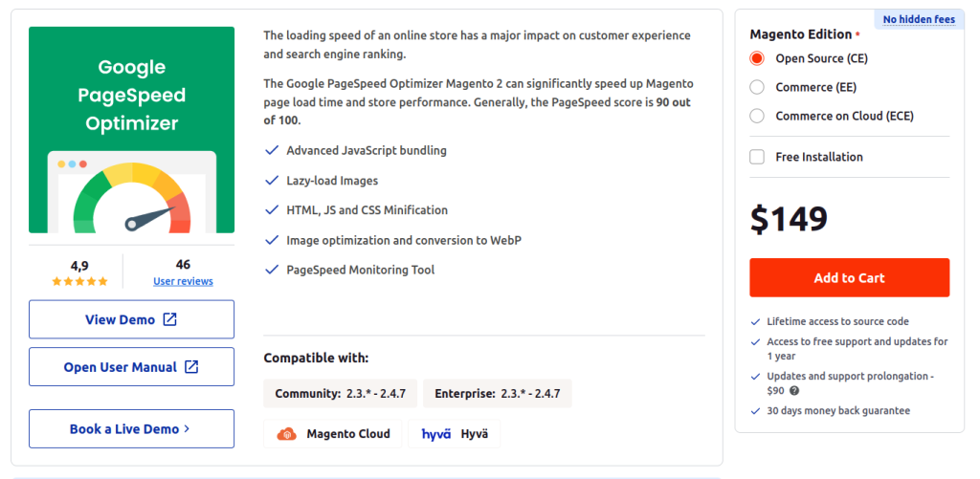980x479 pixels.
Task: Click the Community 2.3.* - 2.4.7 compatibility badge
Action: (x=341, y=394)
